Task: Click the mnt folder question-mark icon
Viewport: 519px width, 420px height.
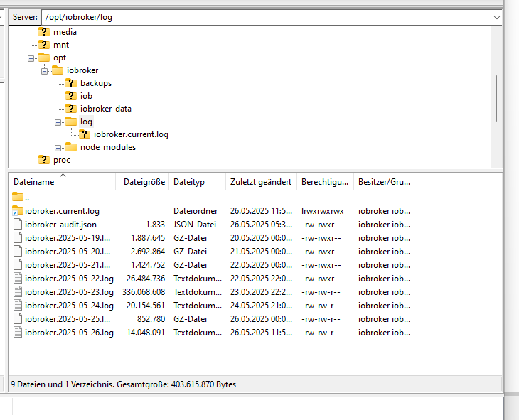Action: click(x=43, y=45)
